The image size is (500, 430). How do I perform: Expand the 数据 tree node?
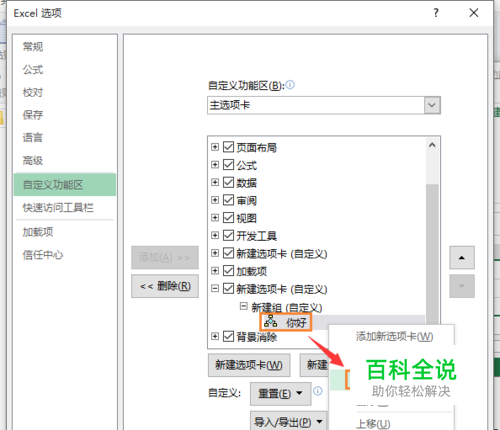point(215,182)
